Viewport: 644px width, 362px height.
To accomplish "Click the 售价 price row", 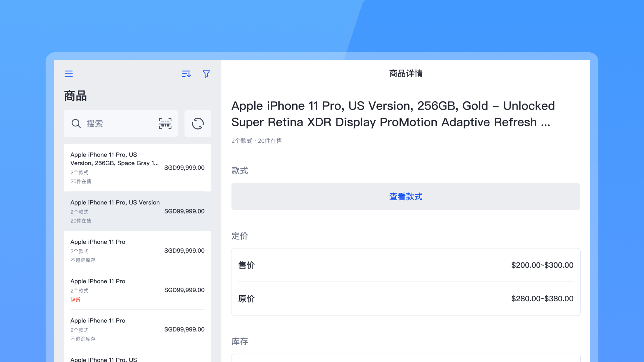I will coord(406,265).
